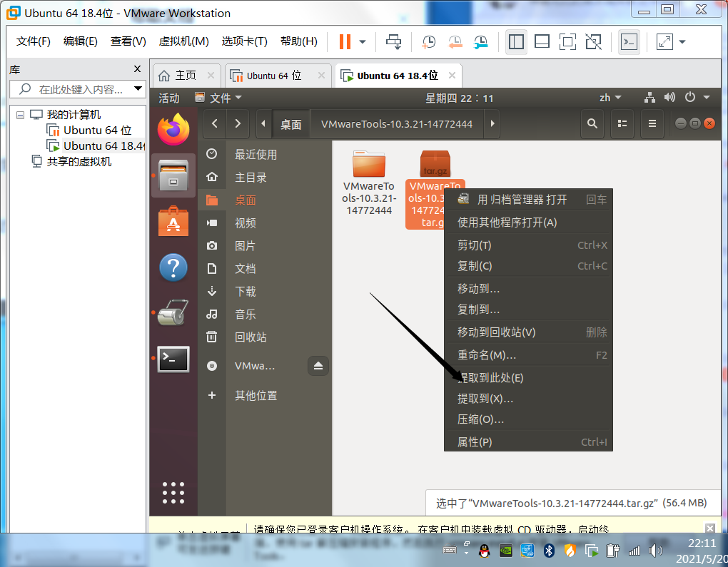Open the 编辑(E) menu
728x567 pixels.
pos(81,41)
